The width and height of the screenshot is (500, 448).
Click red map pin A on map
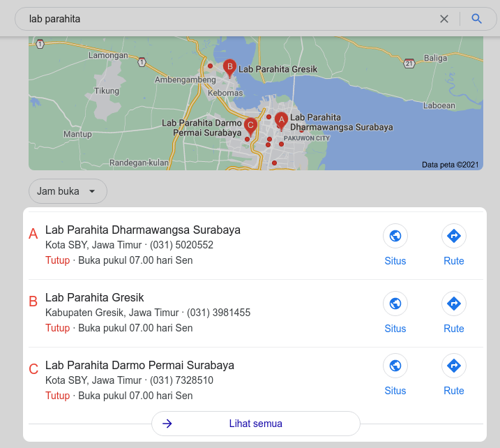click(x=281, y=121)
